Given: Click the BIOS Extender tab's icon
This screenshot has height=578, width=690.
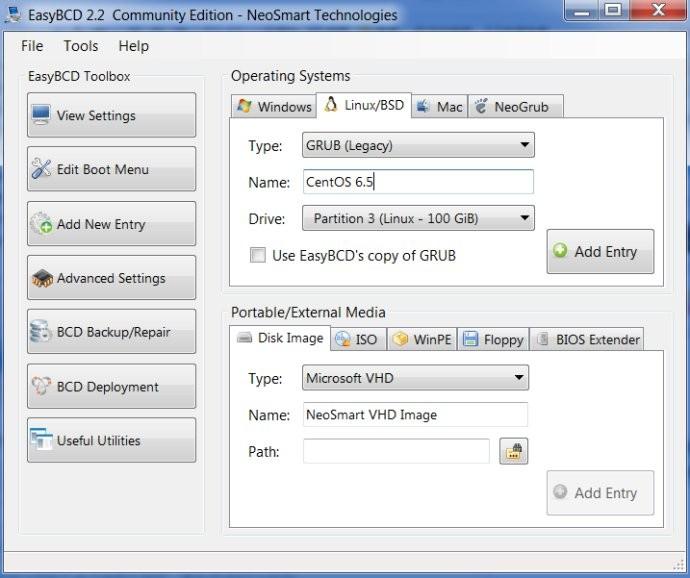Looking at the screenshot, I should 543,339.
